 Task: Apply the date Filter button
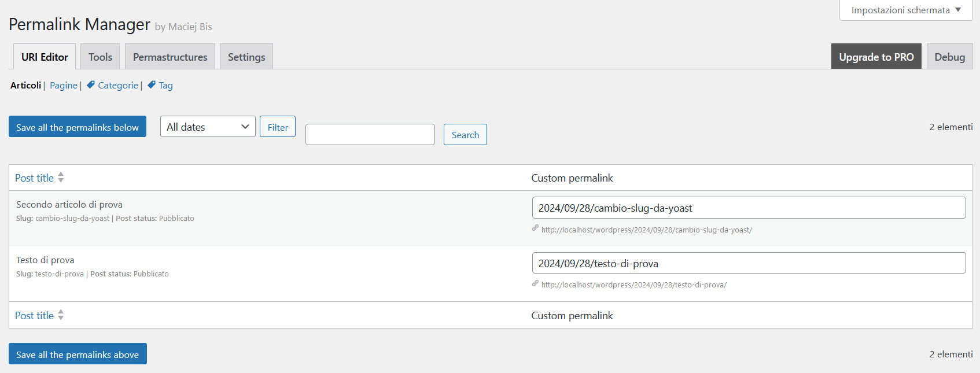click(x=278, y=127)
